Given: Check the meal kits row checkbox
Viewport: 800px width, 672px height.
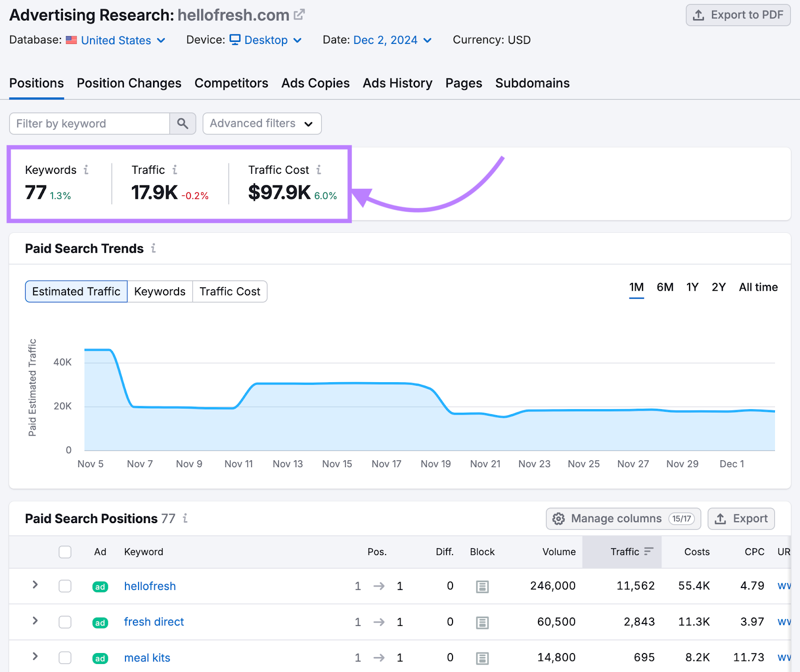Looking at the screenshot, I should coord(65,658).
